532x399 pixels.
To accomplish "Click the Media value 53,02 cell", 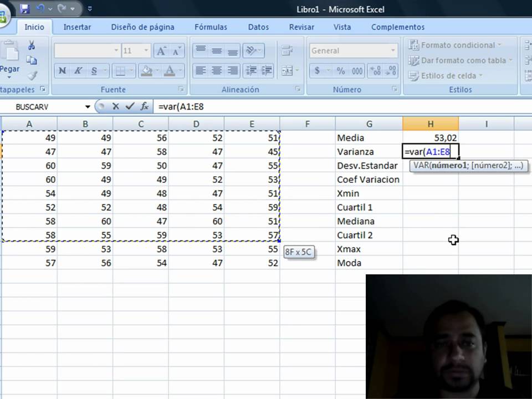I will pos(431,138).
